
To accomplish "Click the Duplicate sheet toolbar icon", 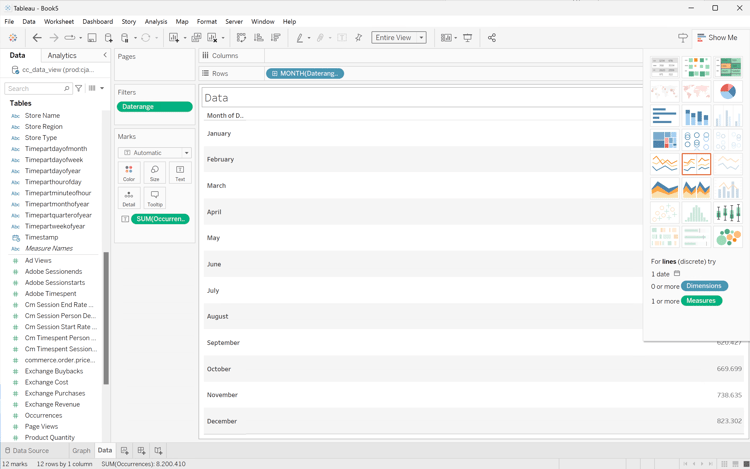I will click(x=196, y=38).
